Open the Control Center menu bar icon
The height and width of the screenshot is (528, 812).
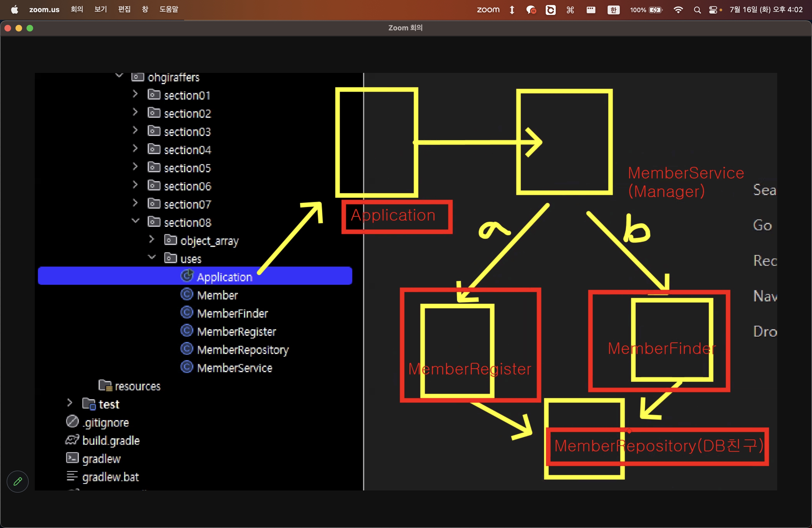(x=713, y=10)
